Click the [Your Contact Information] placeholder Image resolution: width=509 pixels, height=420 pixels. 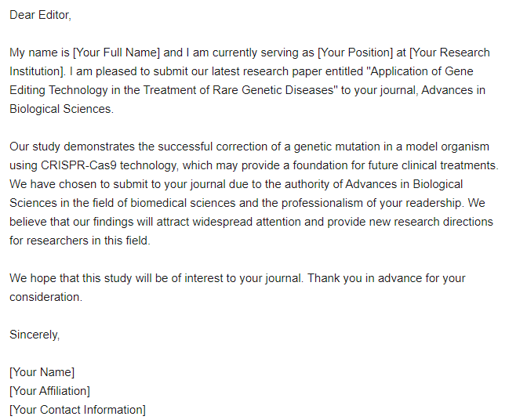(x=78, y=410)
